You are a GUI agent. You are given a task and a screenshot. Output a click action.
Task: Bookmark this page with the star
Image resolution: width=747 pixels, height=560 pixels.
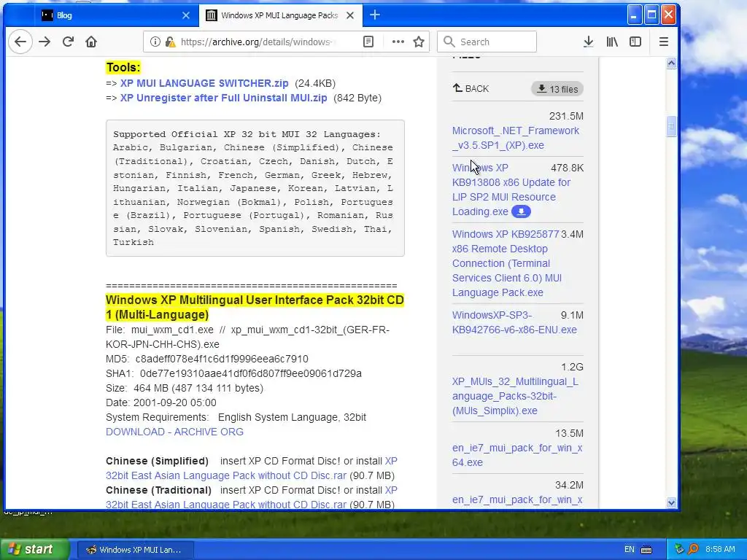coord(419,42)
